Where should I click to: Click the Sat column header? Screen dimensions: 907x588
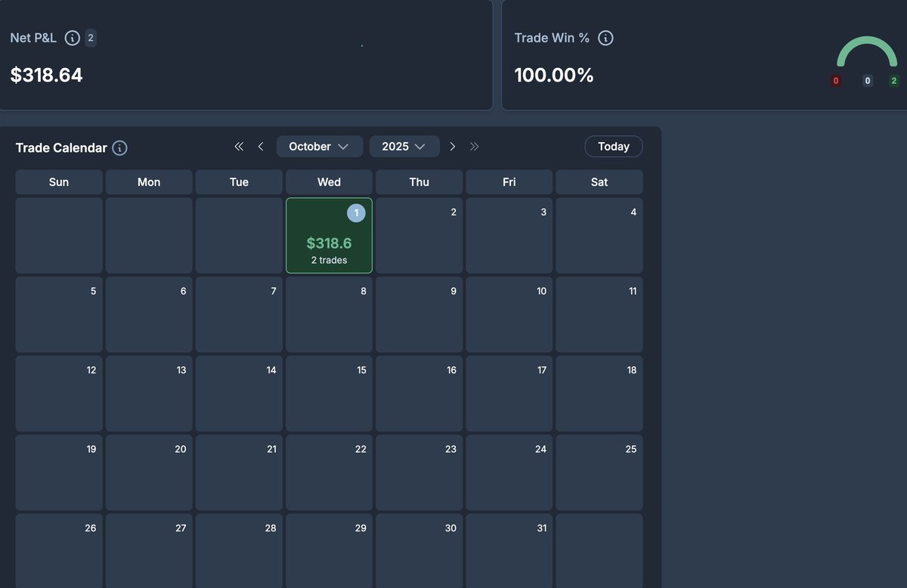pyautogui.click(x=599, y=182)
